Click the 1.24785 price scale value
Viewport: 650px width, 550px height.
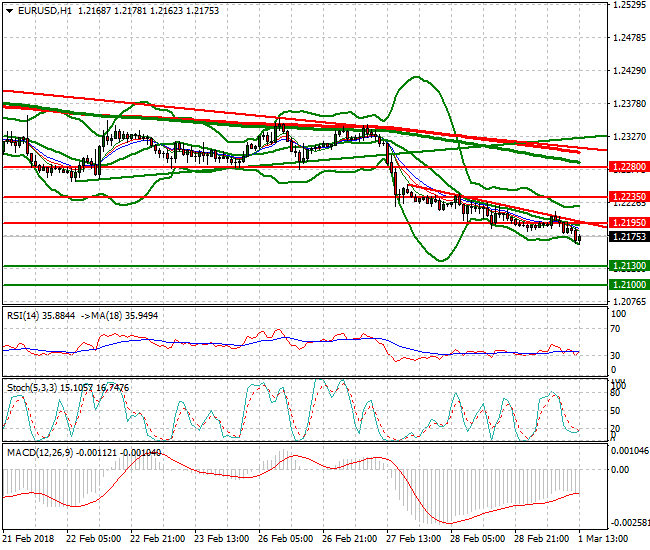(629, 38)
